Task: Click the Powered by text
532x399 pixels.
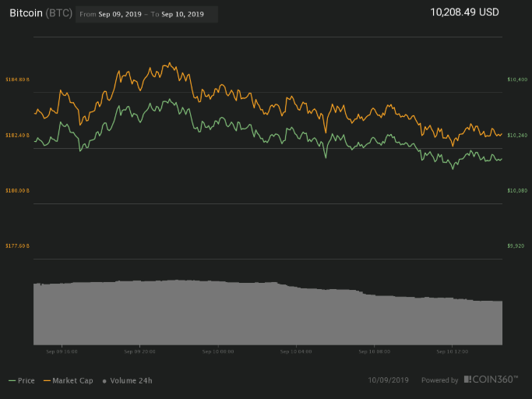Action: [440, 380]
